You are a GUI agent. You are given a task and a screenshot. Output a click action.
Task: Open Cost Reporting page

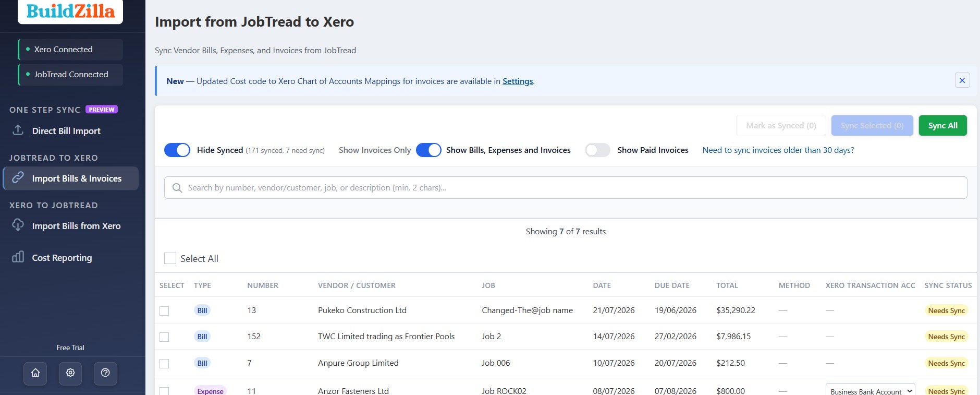(70, 258)
